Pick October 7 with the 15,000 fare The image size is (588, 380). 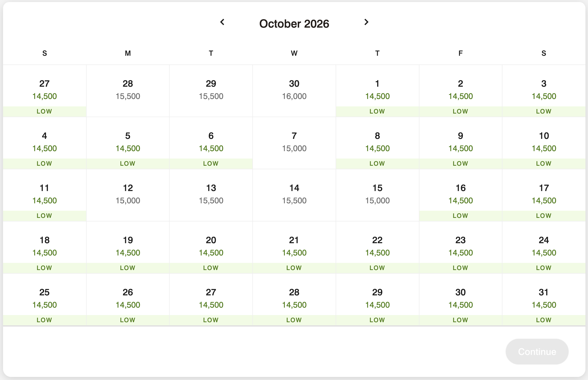[x=294, y=142]
